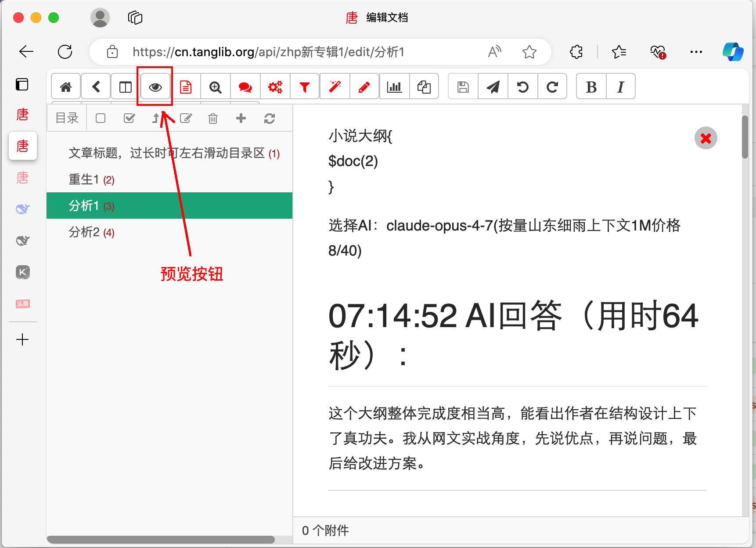The height and width of the screenshot is (548, 756).
Task: Click the 小说大纲{ text line
Action: tap(360, 136)
